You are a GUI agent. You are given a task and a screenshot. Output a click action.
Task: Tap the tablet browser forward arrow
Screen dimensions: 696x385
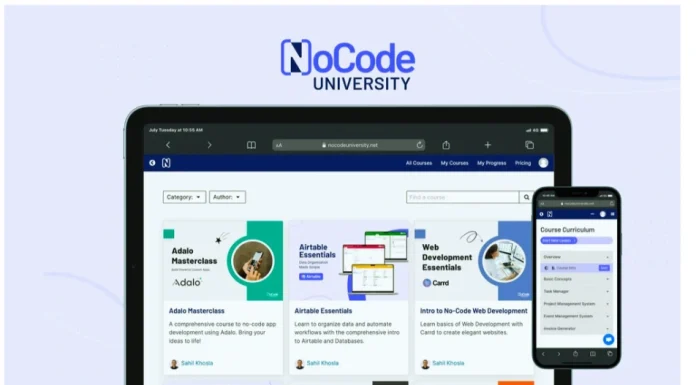pyautogui.click(x=210, y=145)
